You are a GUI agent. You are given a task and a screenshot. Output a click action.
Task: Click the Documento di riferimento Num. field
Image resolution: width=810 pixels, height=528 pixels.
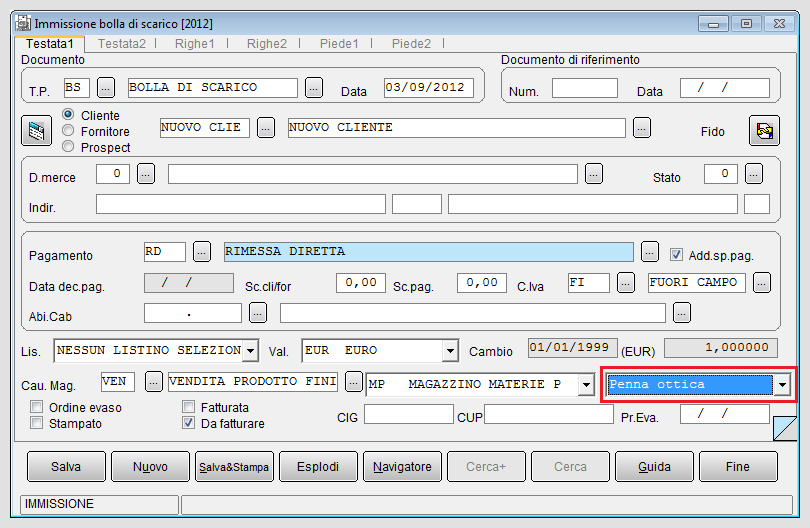pos(585,88)
